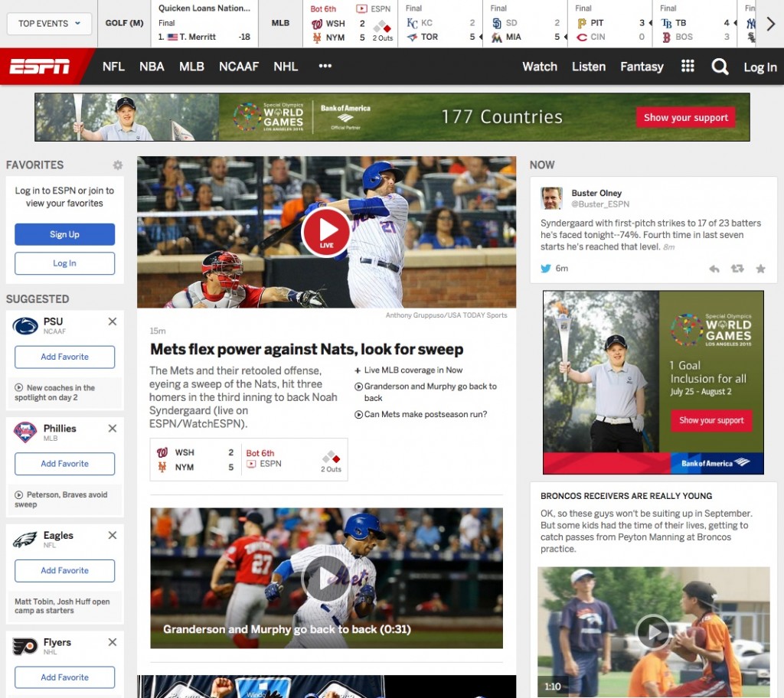The height and width of the screenshot is (698, 784).
Task: Open the NHL menu
Action: coord(286,67)
